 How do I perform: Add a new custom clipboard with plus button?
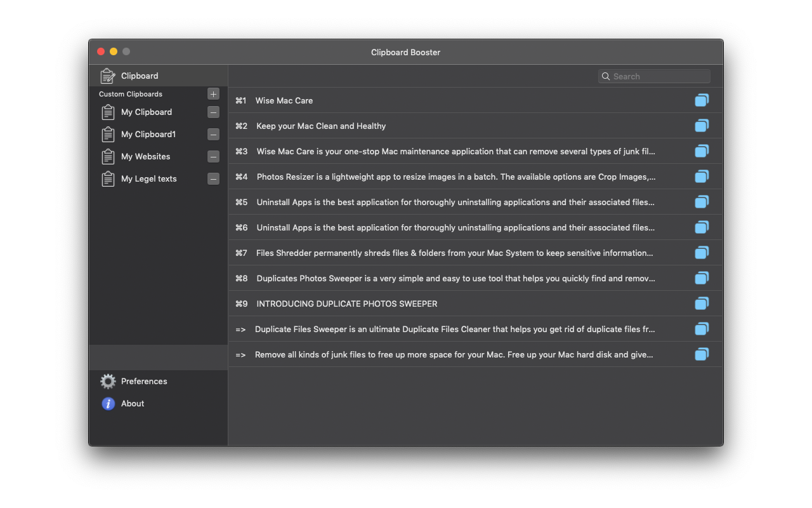(x=213, y=94)
